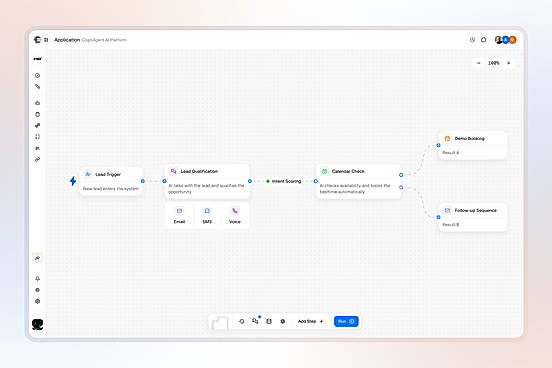The width and height of the screenshot is (552, 368).
Task: Click the Follow-up Sequence input port
Action: (438, 217)
